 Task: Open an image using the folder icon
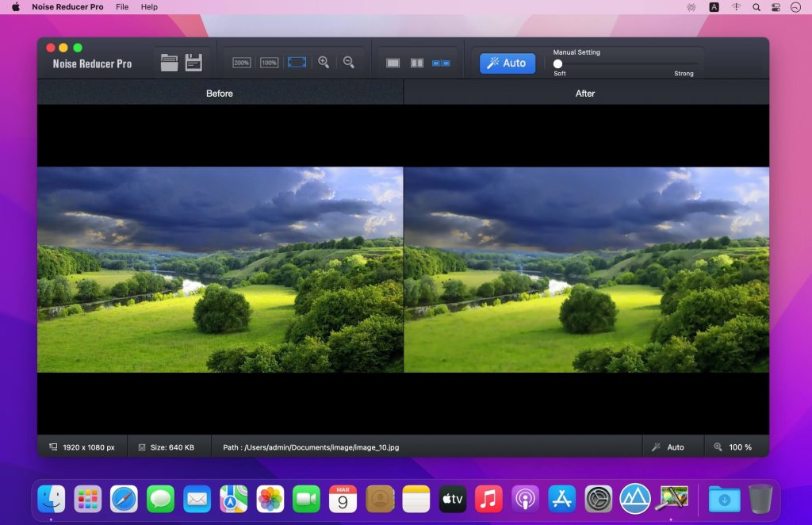[169, 63]
